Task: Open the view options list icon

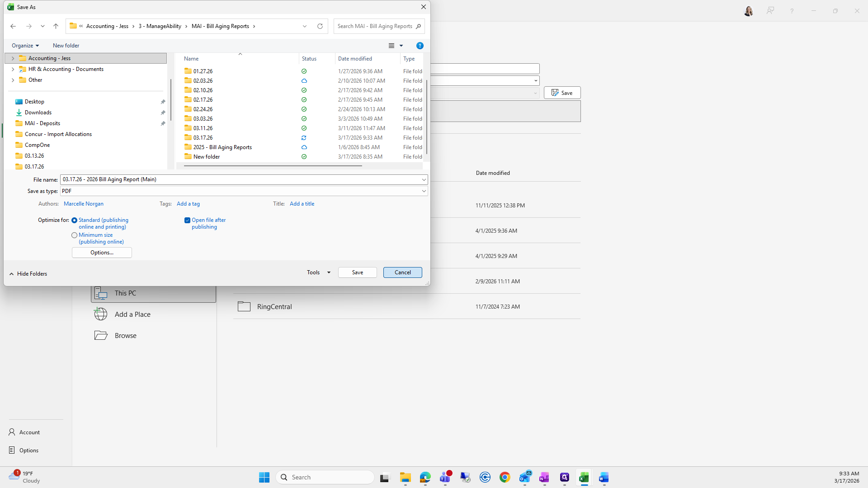Action: (392, 46)
